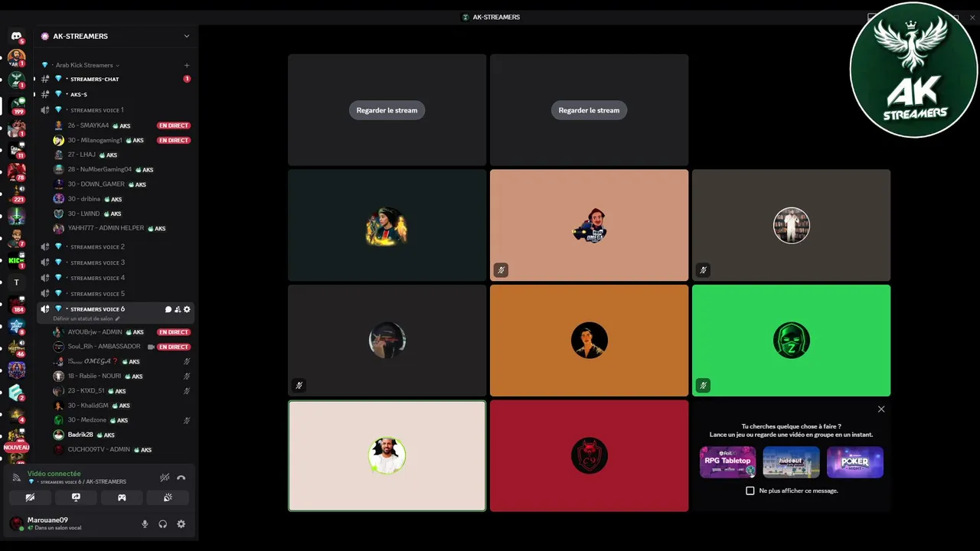Click 28 - NuMberGaming04 user
Viewport: 980px width, 551px height.
coord(122,169)
